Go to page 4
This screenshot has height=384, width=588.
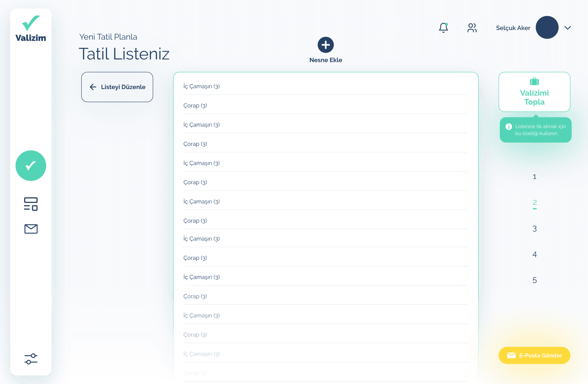[x=535, y=254]
